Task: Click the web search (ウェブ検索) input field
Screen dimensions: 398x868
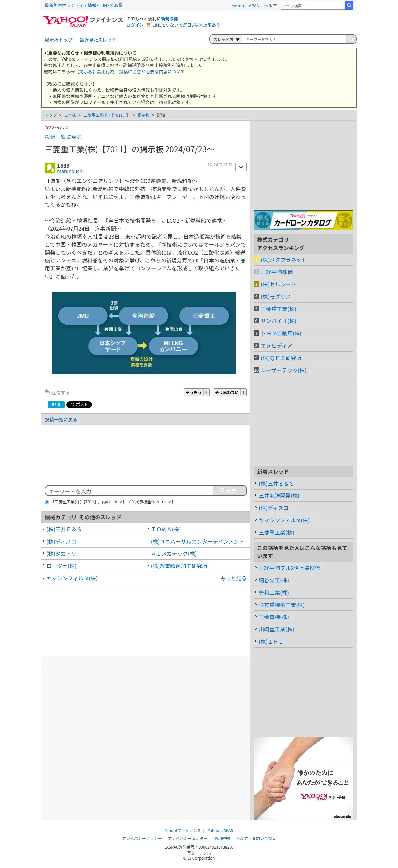Action: [x=312, y=5]
